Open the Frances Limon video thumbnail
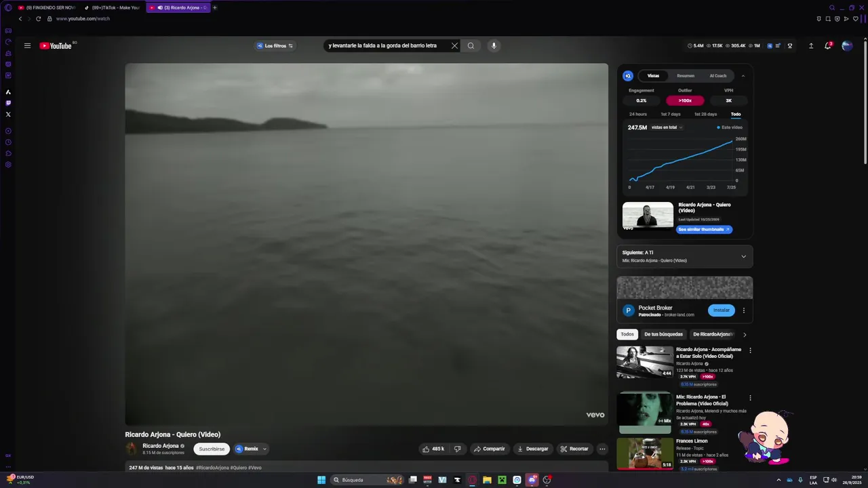This screenshot has width=868, height=488. click(645, 453)
